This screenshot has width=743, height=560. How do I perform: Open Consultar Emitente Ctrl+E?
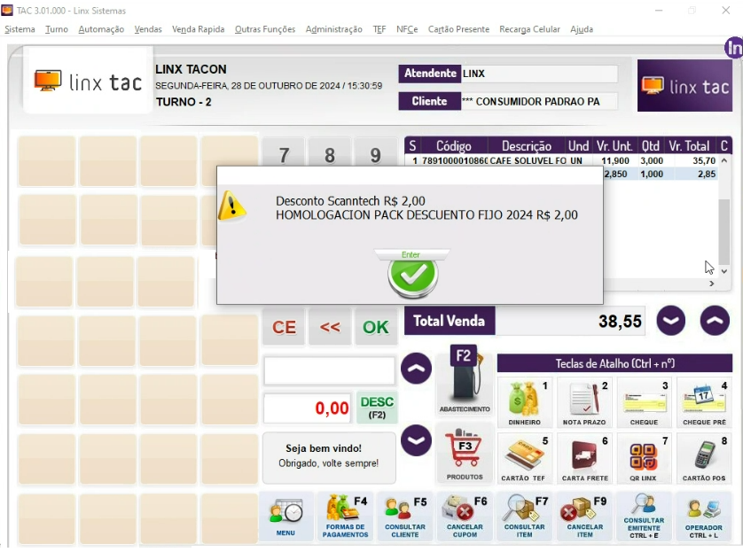pyautogui.click(x=644, y=517)
